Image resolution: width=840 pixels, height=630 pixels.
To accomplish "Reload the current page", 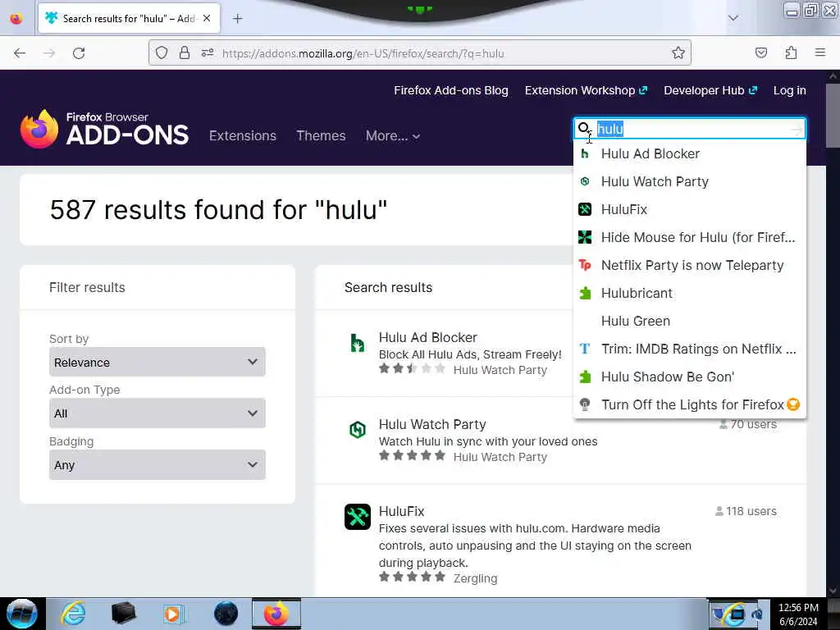I will [x=79, y=53].
